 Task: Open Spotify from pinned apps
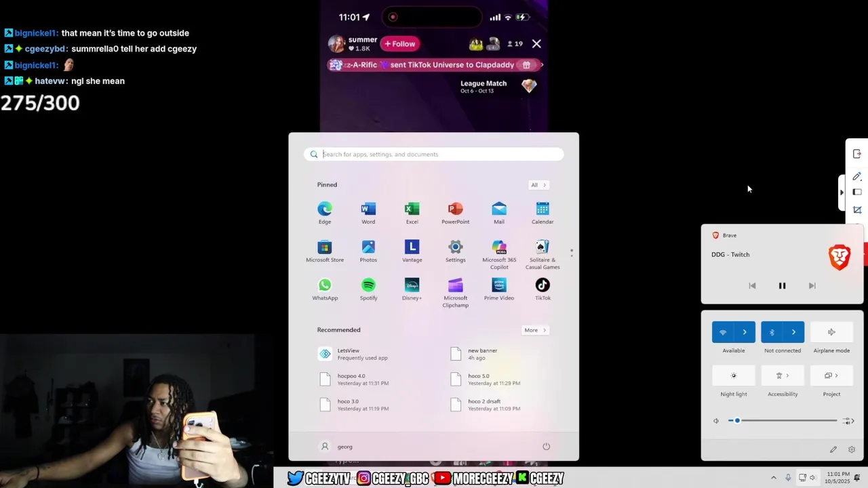coord(368,289)
